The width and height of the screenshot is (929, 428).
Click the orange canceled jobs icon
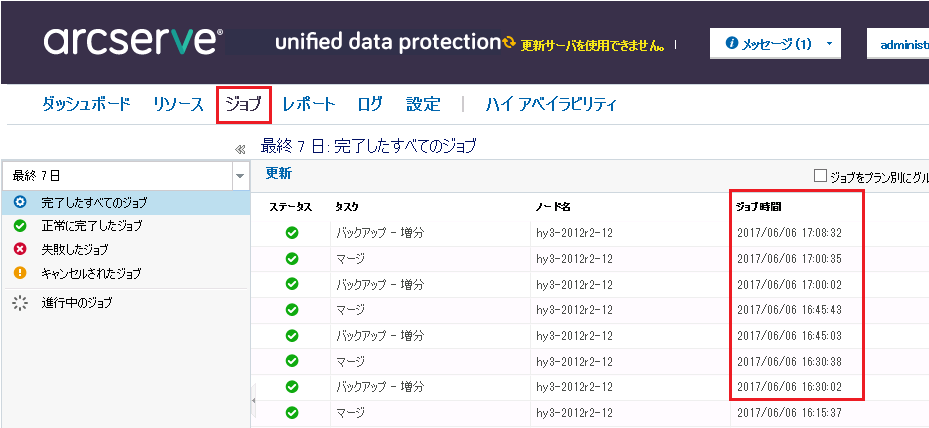20,273
